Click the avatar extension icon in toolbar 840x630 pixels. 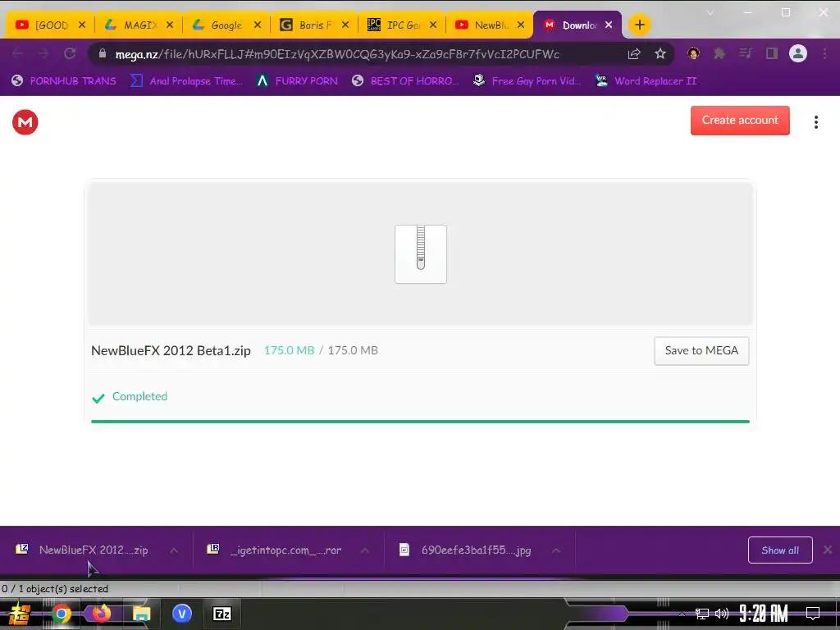tap(693, 53)
